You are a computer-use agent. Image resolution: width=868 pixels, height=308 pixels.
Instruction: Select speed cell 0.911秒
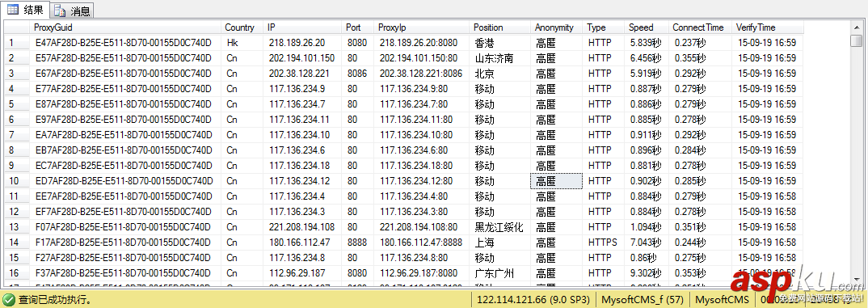coord(646,135)
